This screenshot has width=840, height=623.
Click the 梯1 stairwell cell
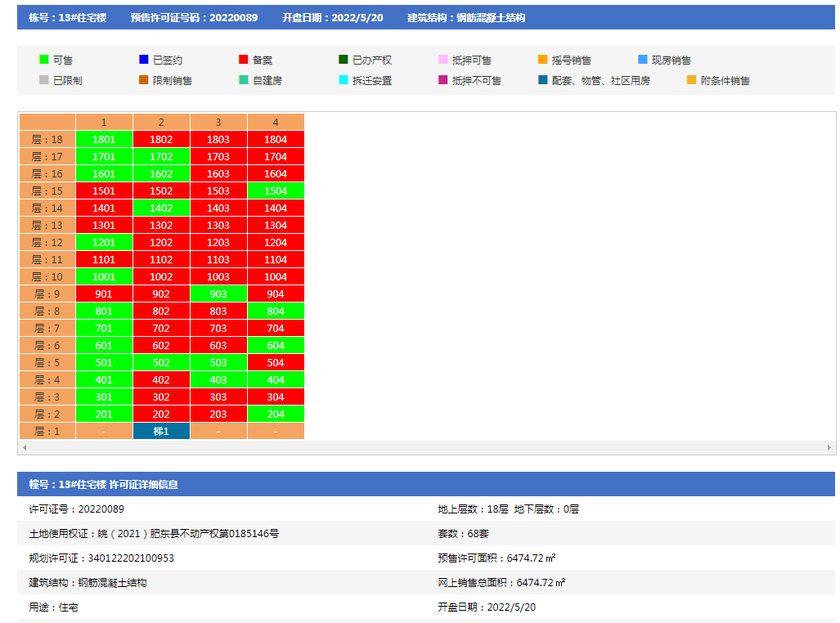tap(161, 431)
